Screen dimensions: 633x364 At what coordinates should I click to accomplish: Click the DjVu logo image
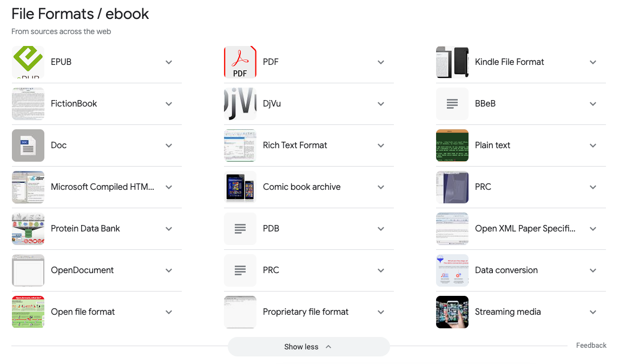(x=240, y=104)
